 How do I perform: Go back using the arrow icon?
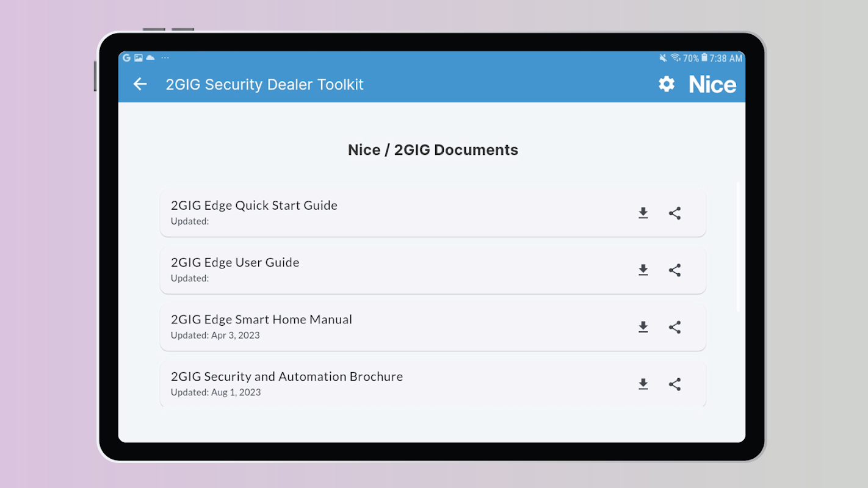[x=140, y=84]
